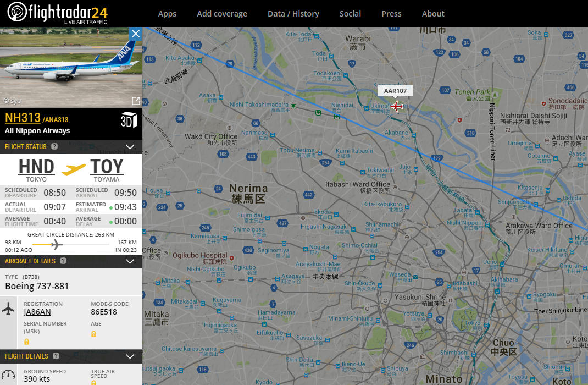Click the Toda-koen station marker
The width and height of the screenshot is (588, 385).
[346, 75]
